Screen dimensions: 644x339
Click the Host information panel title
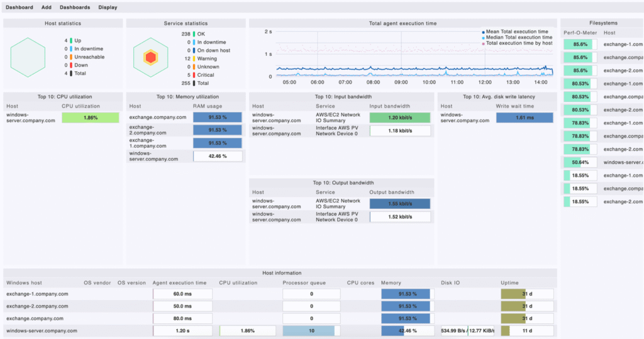click(x=282, y=273)
